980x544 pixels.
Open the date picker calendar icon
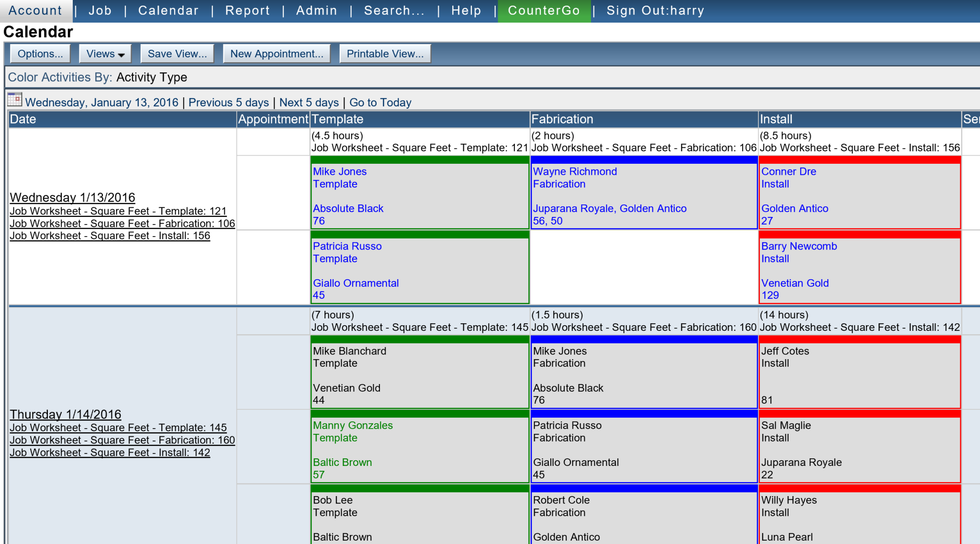pos(15,99)
